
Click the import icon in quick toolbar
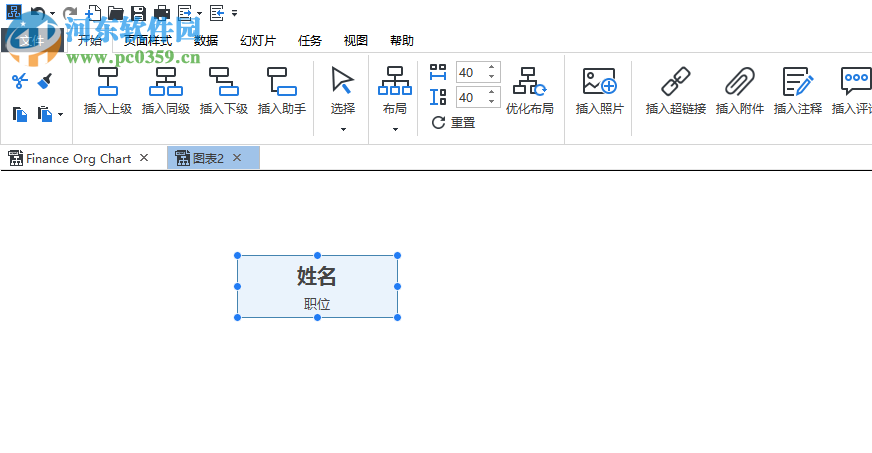coord(217,12)
